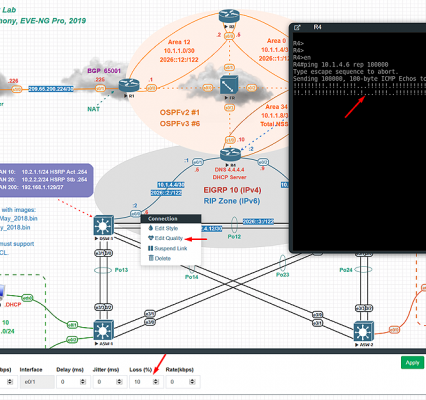Adjust the Loss (%) stepper arrows
Screen dimensions: 426x400
tap(156, 382)
